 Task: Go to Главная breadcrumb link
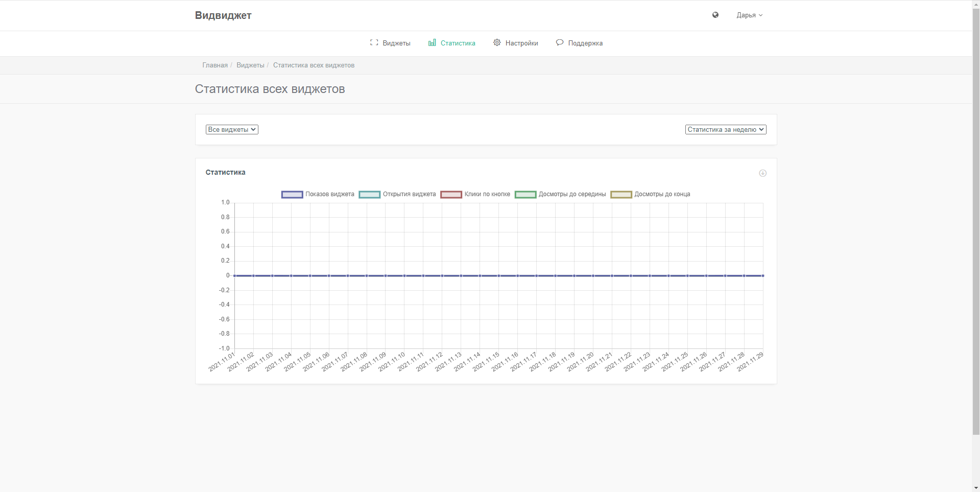click(x=215, y=65)
